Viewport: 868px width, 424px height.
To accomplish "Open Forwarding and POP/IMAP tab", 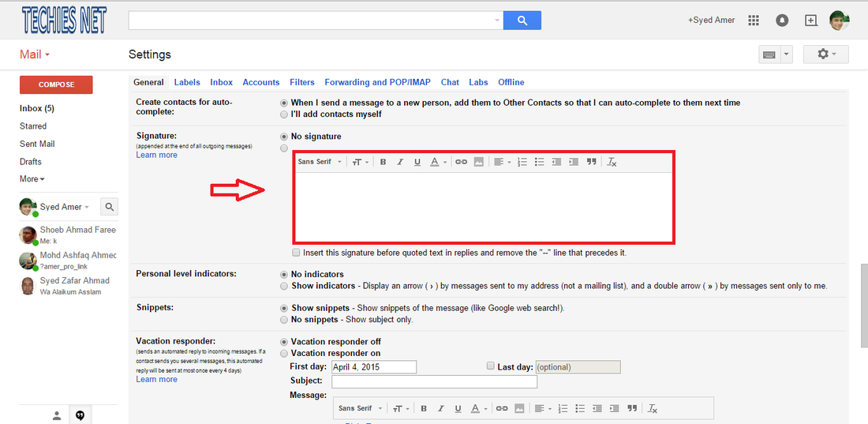I will point(377,82).
